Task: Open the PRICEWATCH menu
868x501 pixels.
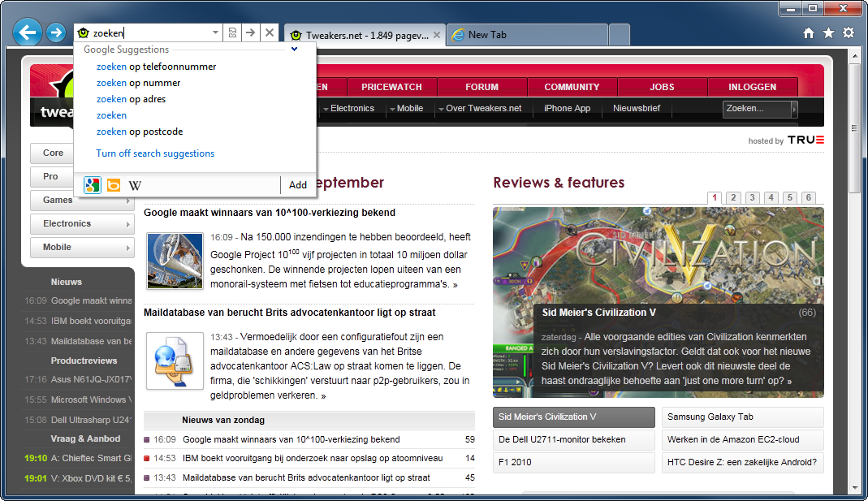Action: [x=392, y=87]
